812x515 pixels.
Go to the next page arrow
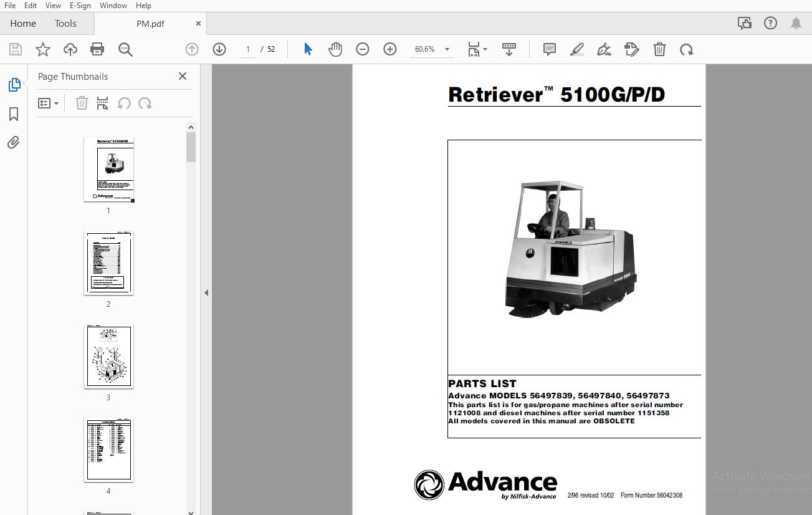[x=219, y=49]
